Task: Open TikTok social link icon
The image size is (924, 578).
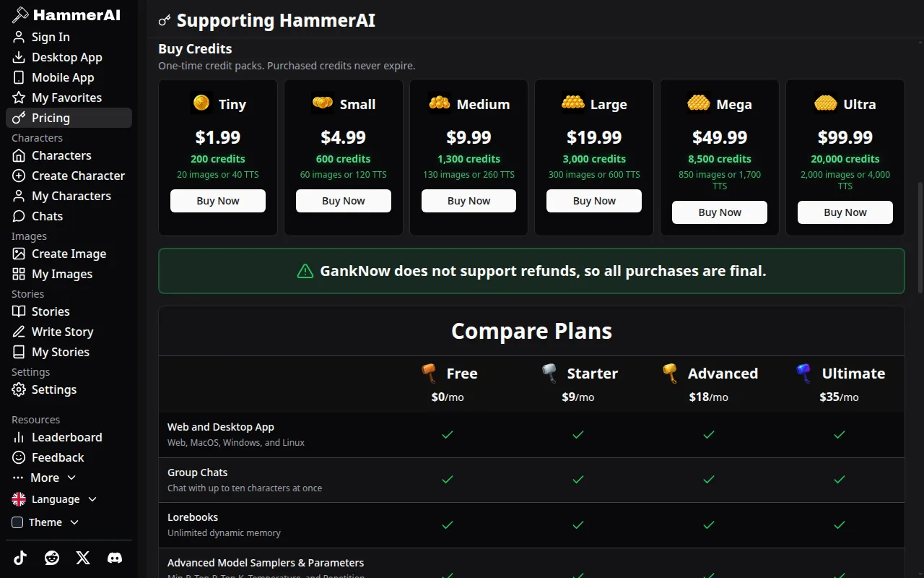Action: tap(20, 558)
